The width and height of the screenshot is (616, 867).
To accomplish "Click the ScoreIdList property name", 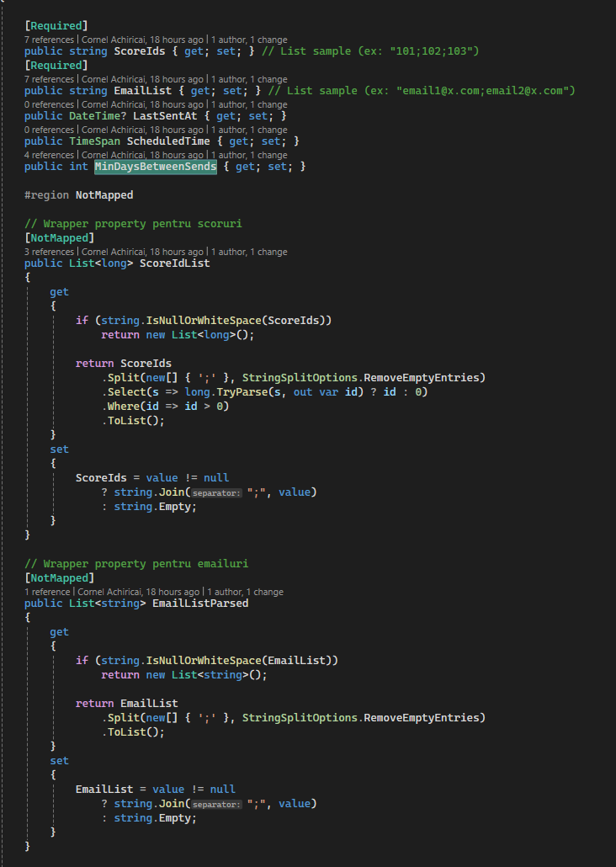I will click(174, 263).
